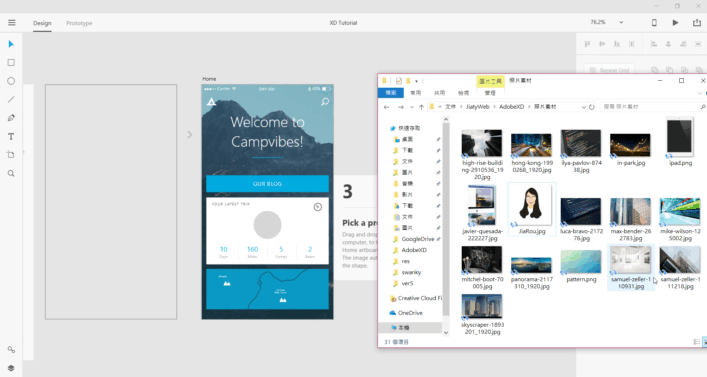Click the OUR BLOG button
Image resolution: width=707 pixels, height=377 pixels.
(x=267, y=184)
